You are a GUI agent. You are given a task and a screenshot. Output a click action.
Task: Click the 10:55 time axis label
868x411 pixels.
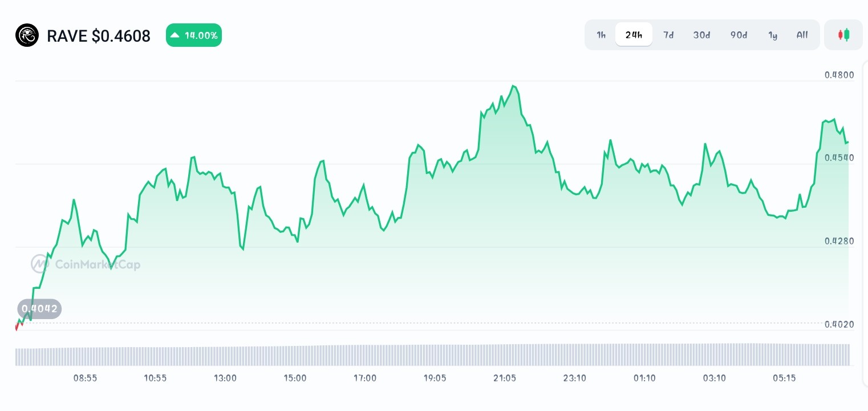pos(155,378)
